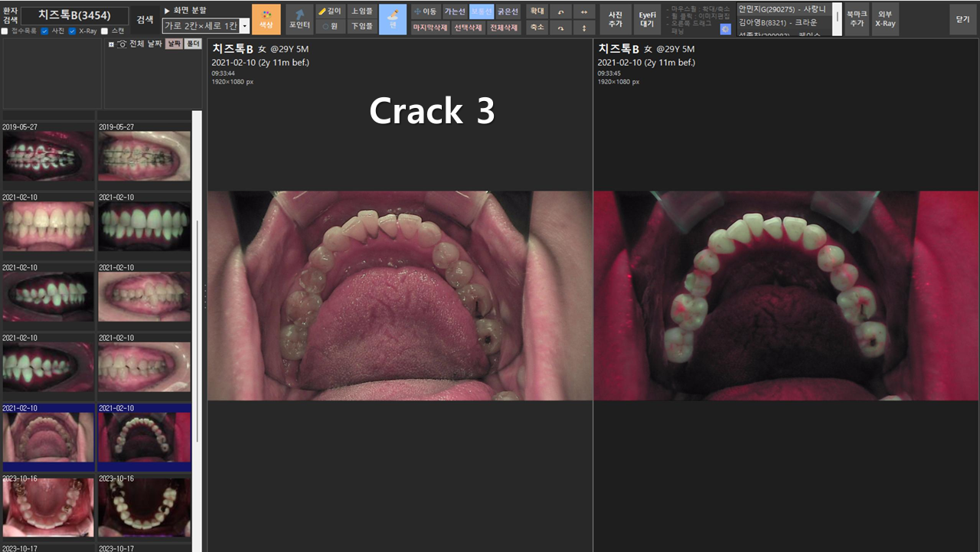Click the camera icon beside 전체 날짜
The image size is (980, 552).
tap(122, 44)
